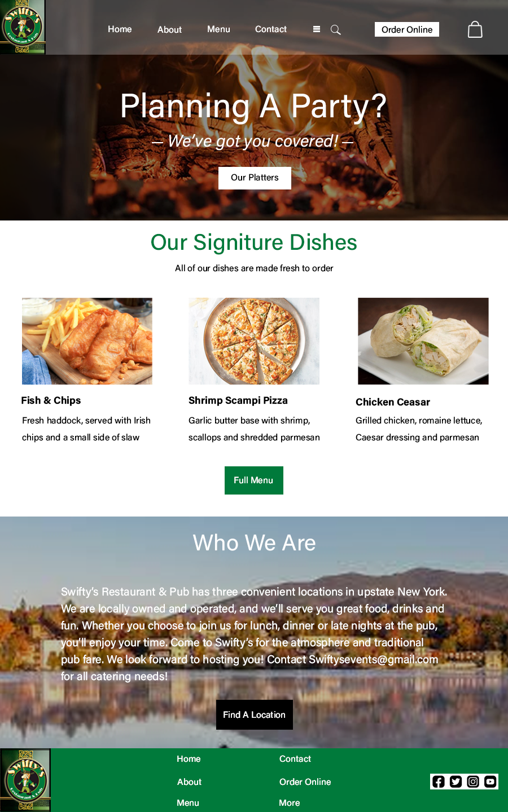Go to the About page in header
Viewport: 508px width, 812px height.
coord(169,30)
